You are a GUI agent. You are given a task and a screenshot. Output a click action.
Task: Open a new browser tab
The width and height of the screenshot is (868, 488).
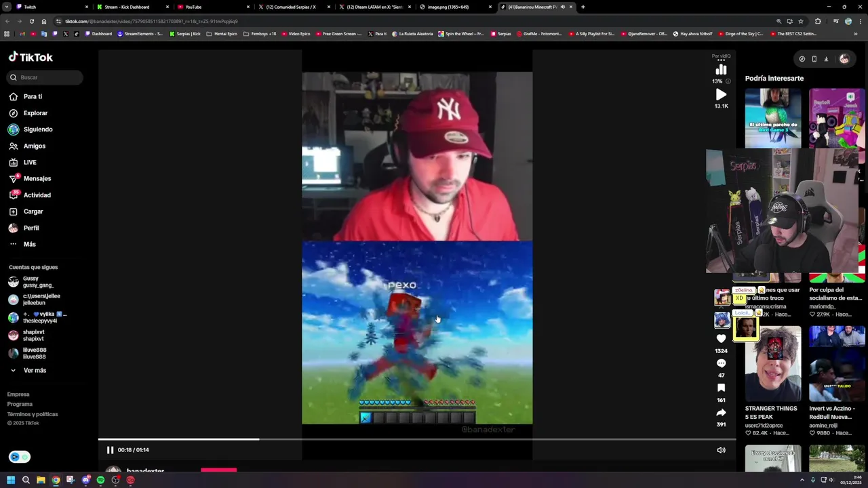(x=583, y=7)
